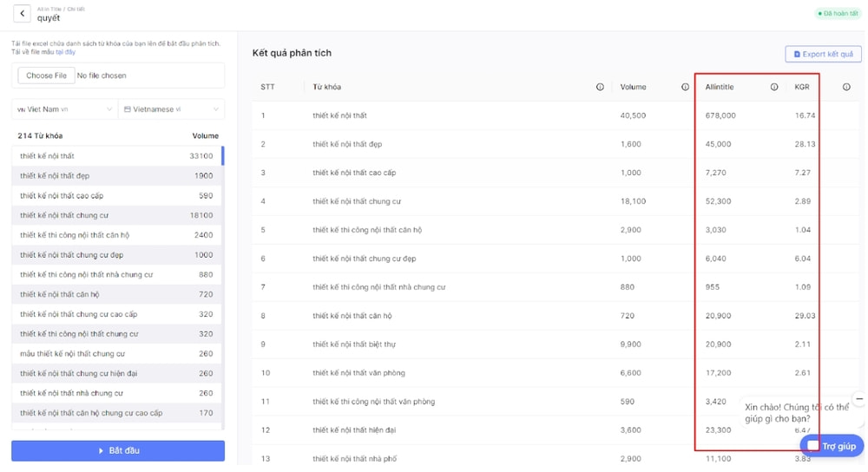The image size is (868, 472).
Task: Select sidebar 'thiết kế thi công nội thất chung cư'
Action: coord(116,334)
